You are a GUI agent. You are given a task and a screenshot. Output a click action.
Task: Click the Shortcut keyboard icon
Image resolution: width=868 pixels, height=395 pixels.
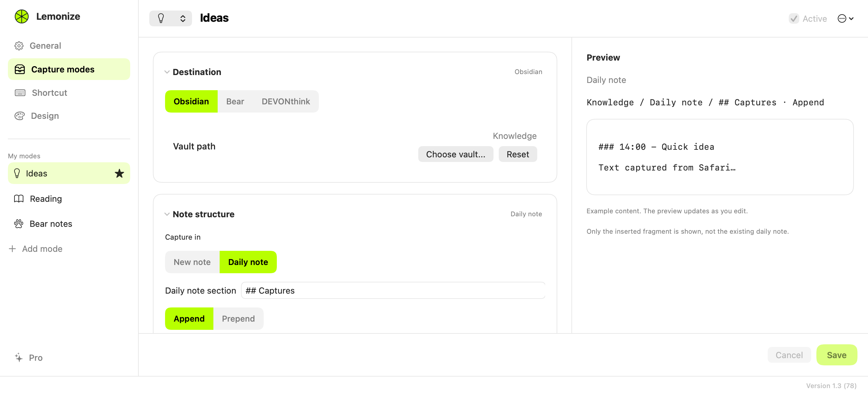(x=20, y=93)
